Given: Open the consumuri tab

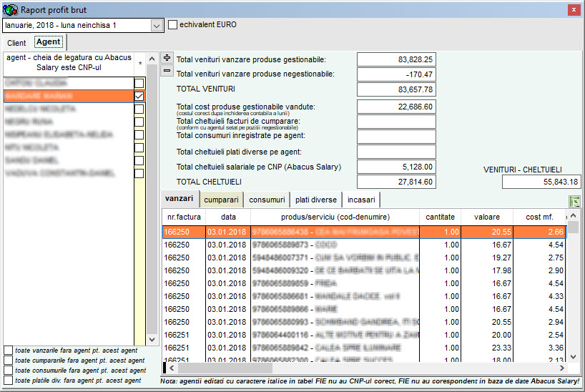Looking at the screenshot, I should (x=267, y=200).
